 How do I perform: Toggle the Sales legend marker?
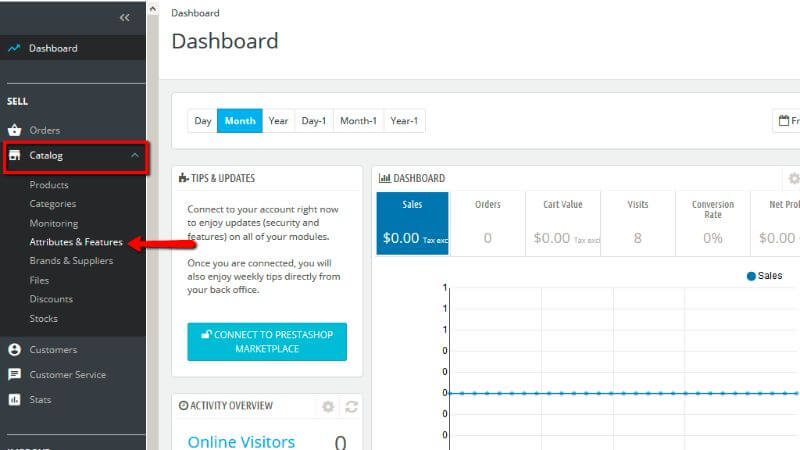point(751,276)
